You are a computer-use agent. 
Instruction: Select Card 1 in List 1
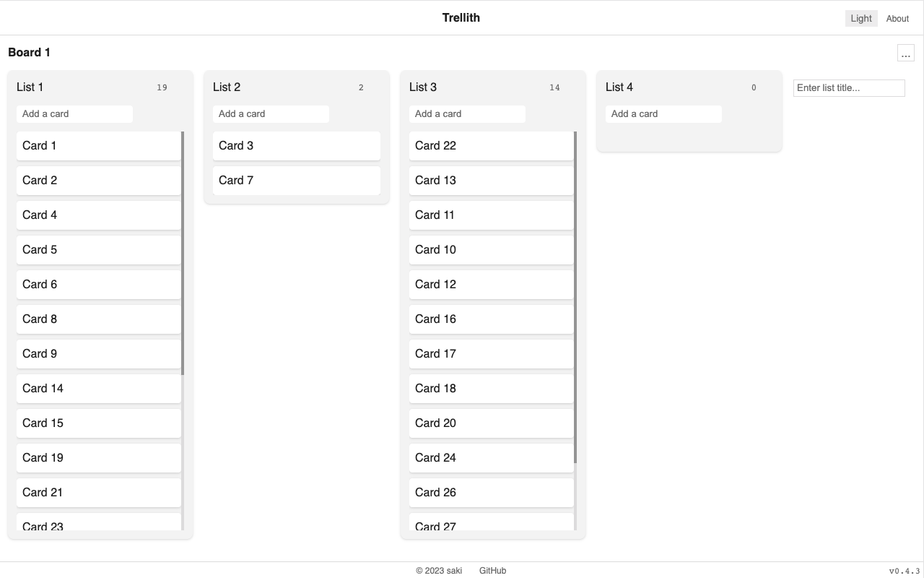[99, 146]
